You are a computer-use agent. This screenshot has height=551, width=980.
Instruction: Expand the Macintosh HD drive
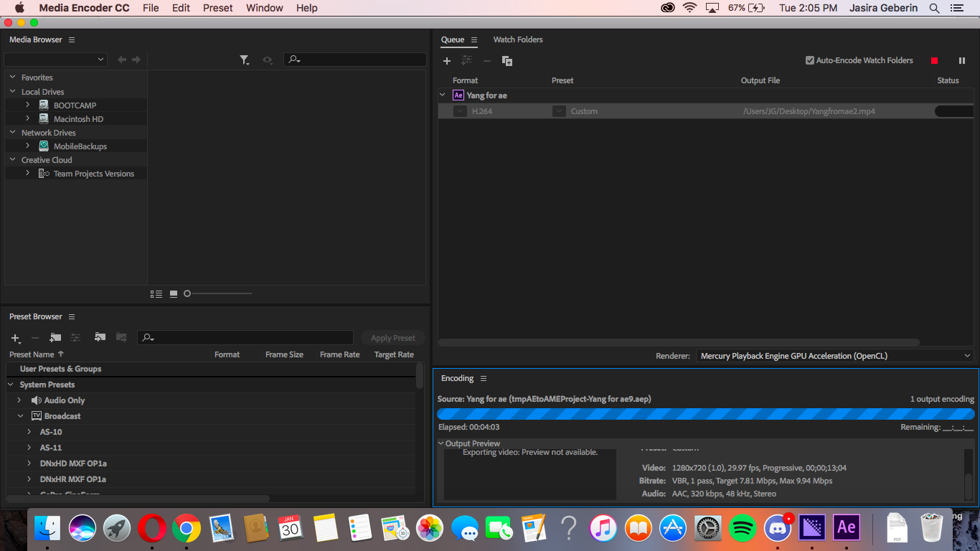28,118
